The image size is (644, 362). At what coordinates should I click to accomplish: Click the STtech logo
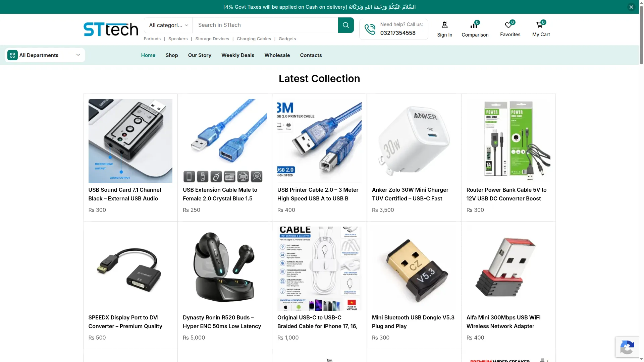coord(111,29)
